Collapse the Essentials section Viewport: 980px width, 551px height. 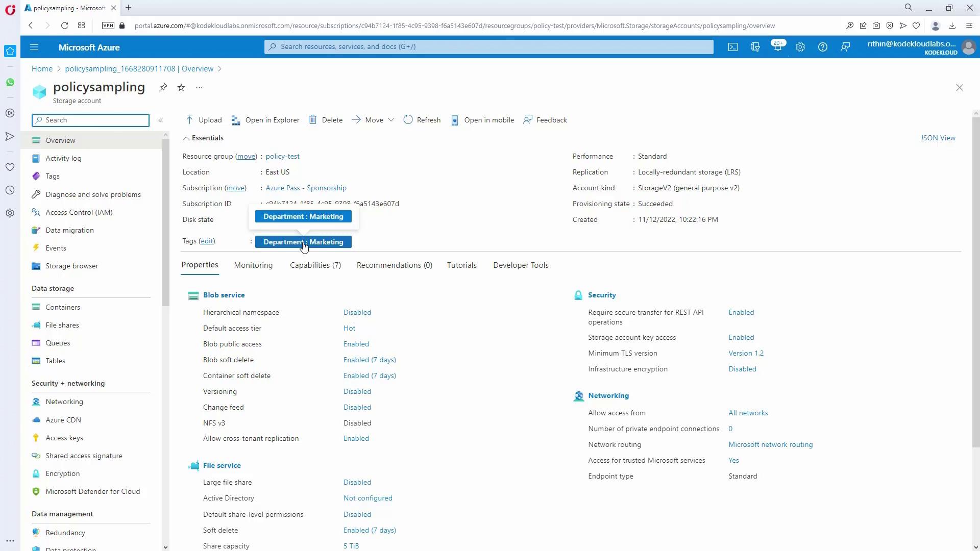186,138
